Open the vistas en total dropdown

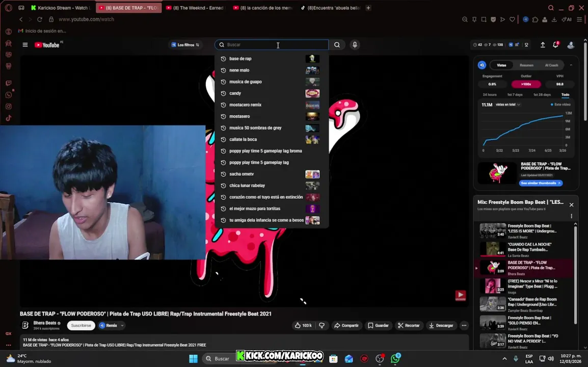tap(508, 104)
